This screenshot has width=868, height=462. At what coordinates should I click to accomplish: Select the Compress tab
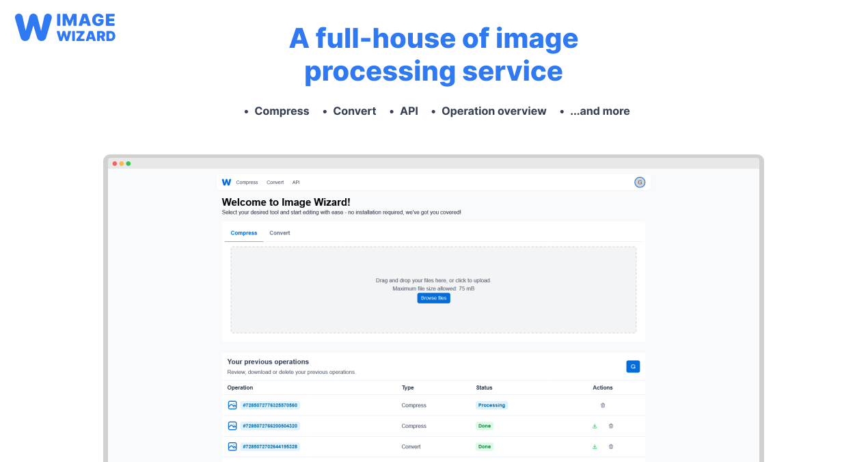[244, 233]
